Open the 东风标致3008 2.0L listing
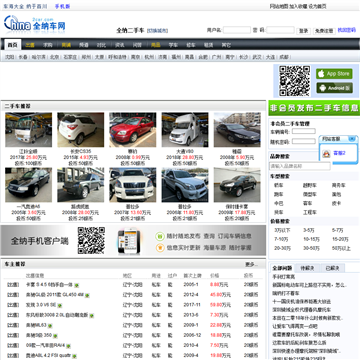Screen dimensions: 360x360 pos(57,315)
